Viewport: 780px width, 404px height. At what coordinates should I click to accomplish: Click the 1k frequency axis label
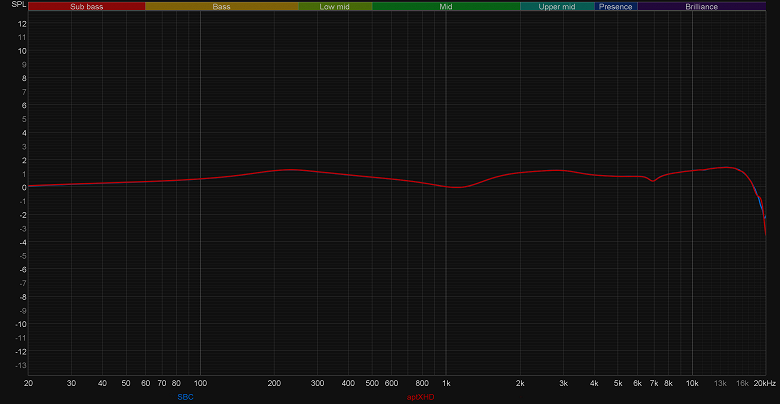coord(446,383)
